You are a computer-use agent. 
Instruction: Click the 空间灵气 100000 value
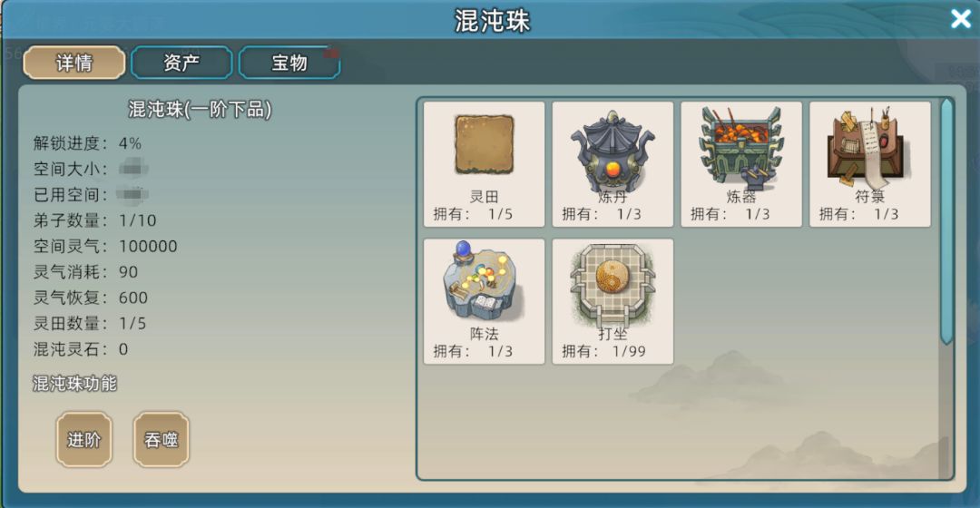click(148, 246)
